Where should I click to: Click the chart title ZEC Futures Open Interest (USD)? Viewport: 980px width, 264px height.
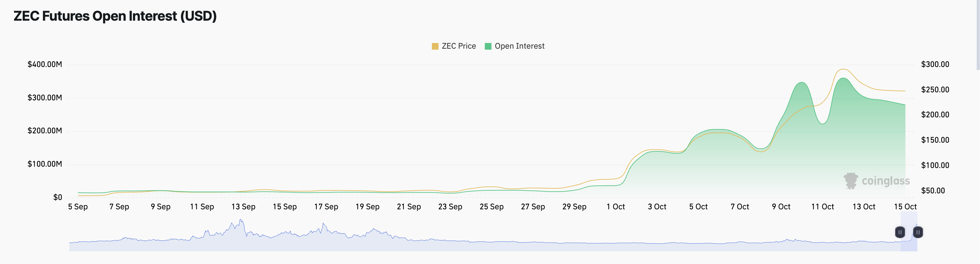[115, 16]
